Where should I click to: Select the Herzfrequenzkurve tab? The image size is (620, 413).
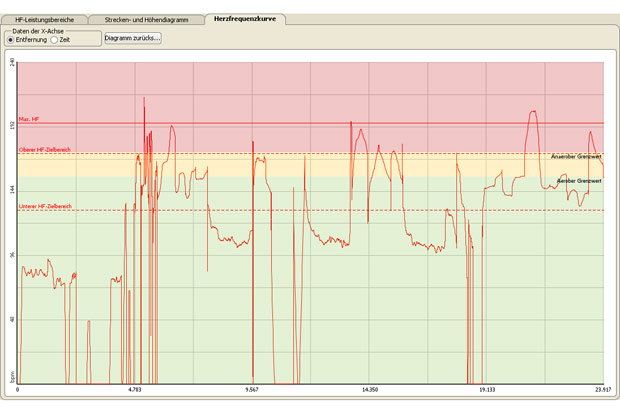point(244,19)
